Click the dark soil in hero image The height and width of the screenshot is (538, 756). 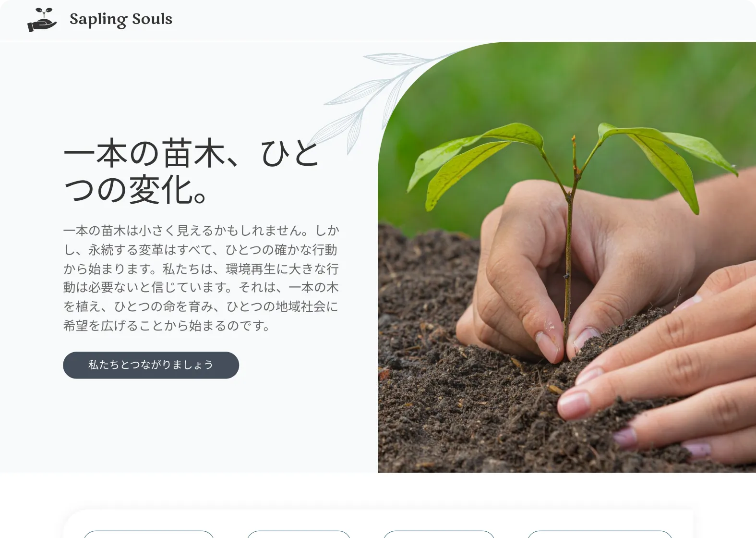pos(456,408)
